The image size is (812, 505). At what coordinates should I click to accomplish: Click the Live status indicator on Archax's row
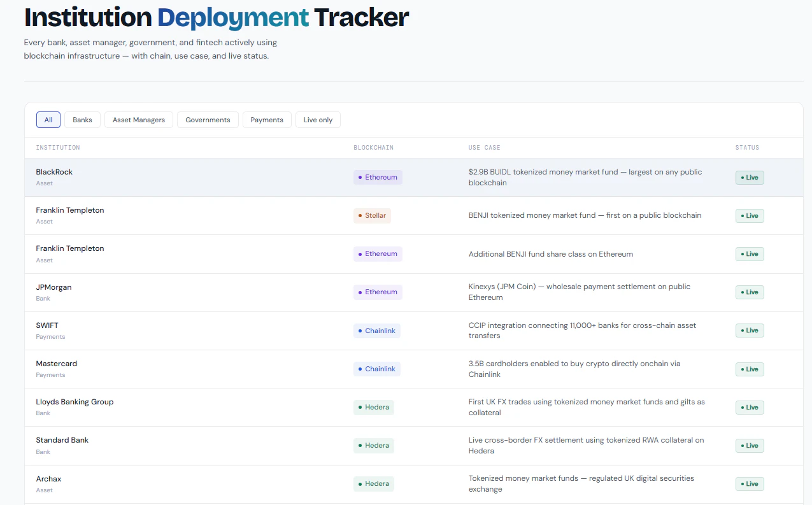(749, 483)
